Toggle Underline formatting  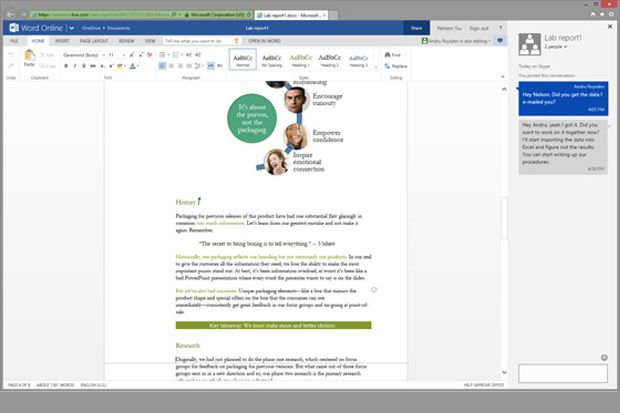point(83,66)
